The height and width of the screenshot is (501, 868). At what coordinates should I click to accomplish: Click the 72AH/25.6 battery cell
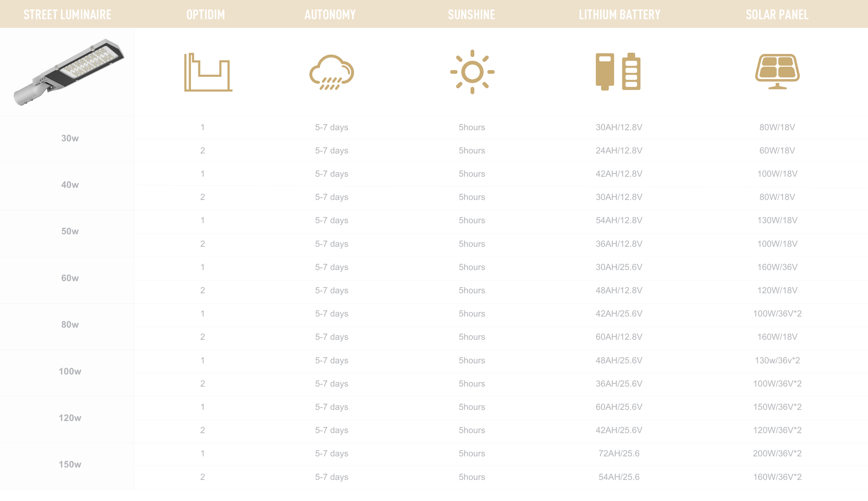click(619, 453)
